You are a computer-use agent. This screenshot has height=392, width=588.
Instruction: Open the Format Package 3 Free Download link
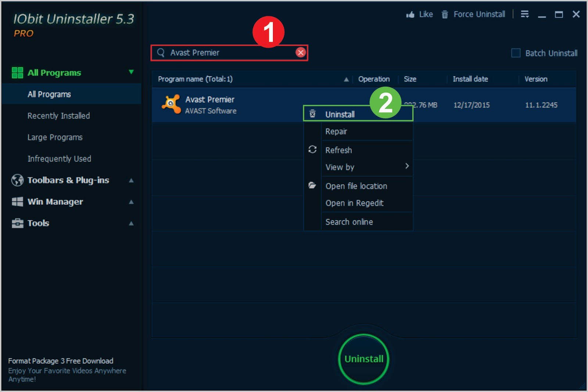61,361
